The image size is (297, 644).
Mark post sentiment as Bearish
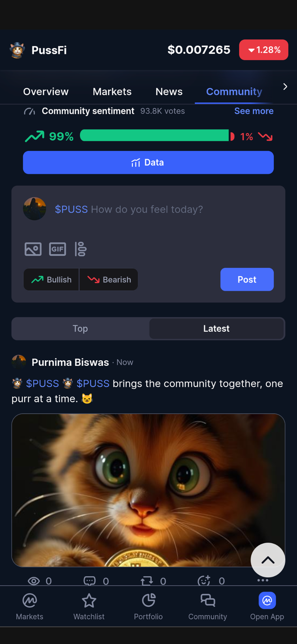(109, 280)
